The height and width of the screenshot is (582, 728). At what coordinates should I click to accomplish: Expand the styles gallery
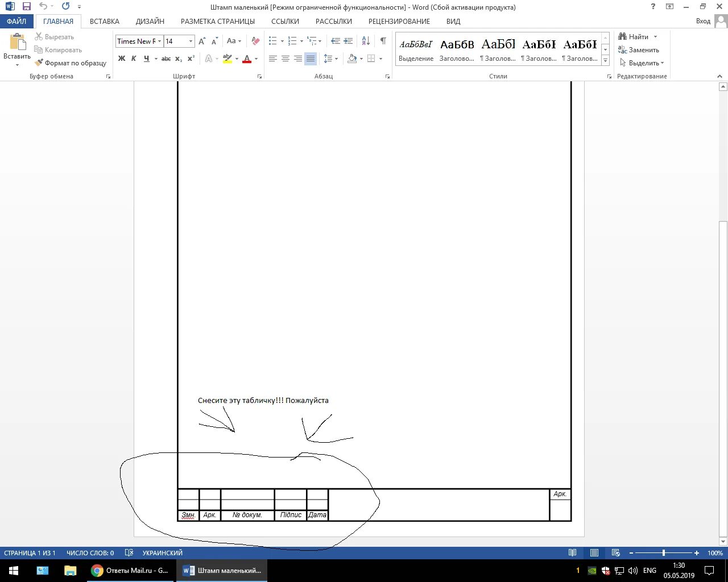(606, 60)
